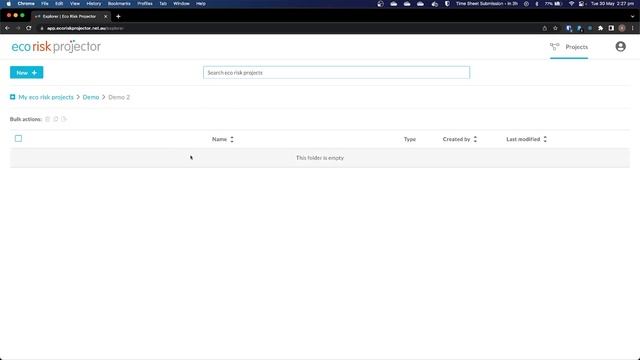
Task: Open the Apple menu
Action: [x=9, y=4]
